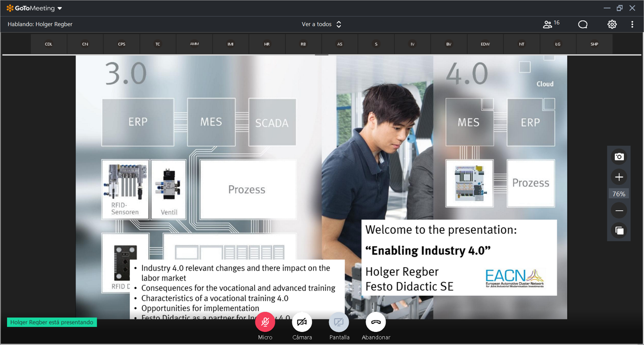The image size is (644, 345).
Task: Turn on the camera
Action: [302, 322]
